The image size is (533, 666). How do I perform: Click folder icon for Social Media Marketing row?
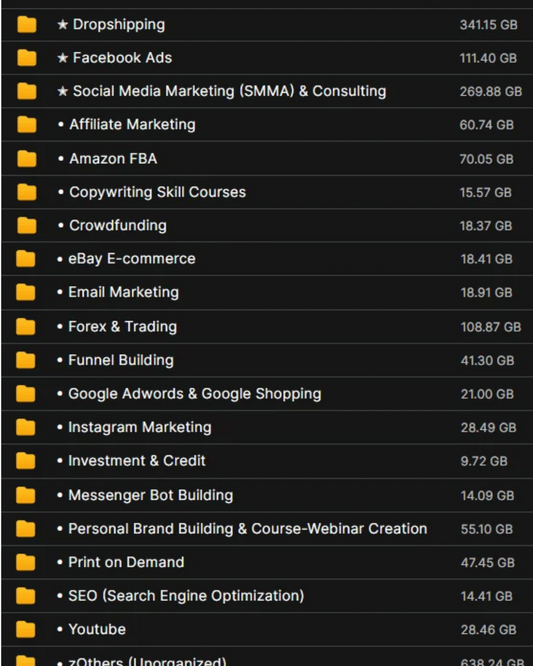click(27, 91)
